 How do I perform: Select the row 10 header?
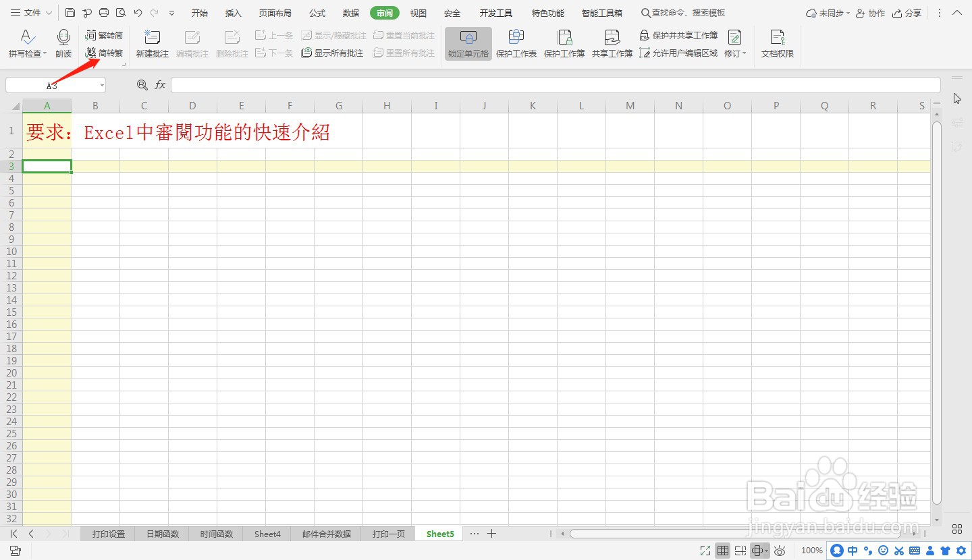pos(11,251)
